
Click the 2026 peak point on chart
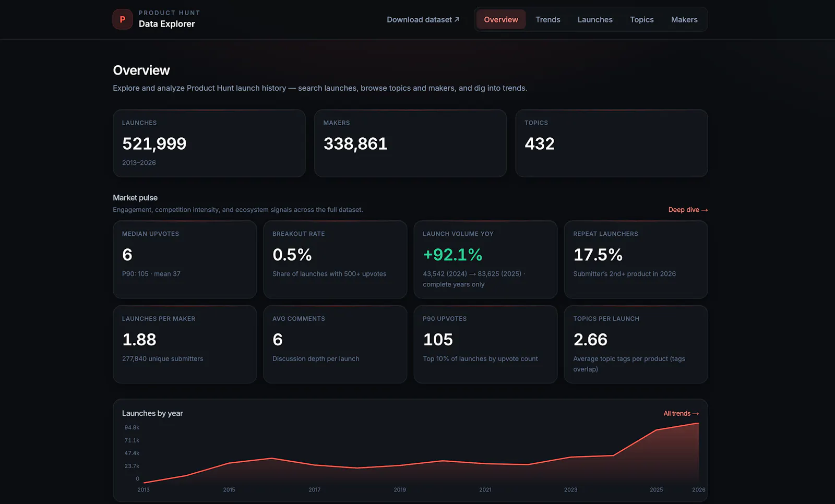tap(698, 423)
